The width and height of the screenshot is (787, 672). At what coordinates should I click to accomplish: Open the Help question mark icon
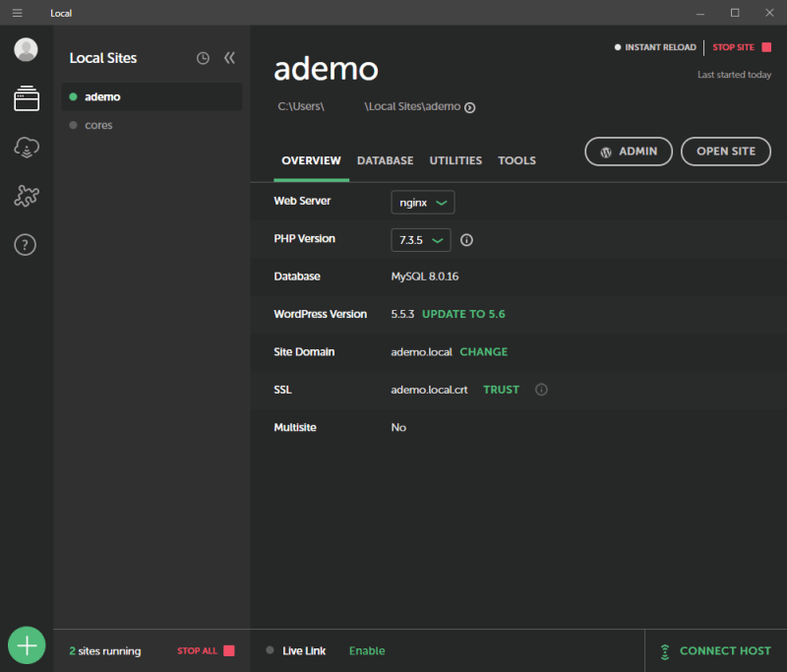pyautogui.click(x=26, y=245)
